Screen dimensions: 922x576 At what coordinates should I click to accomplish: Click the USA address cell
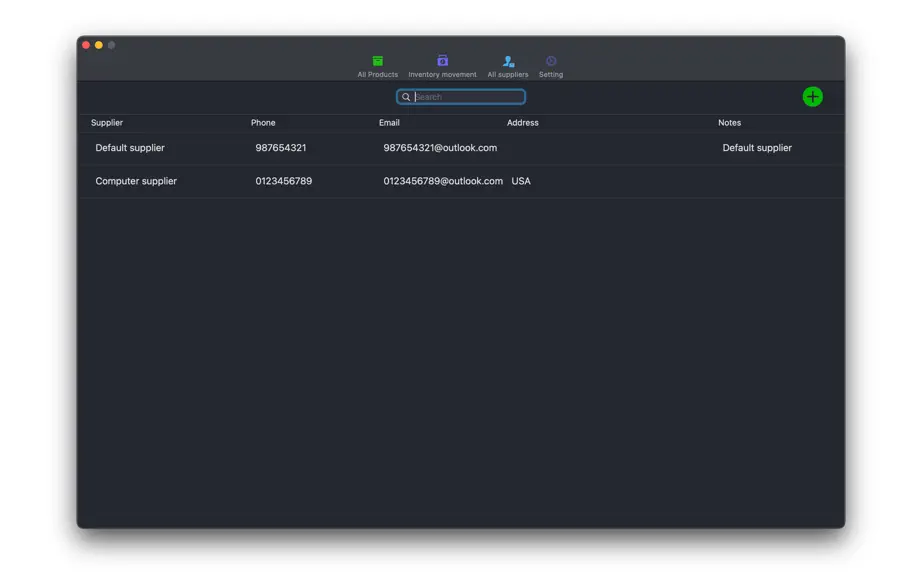tap(521, 181)
